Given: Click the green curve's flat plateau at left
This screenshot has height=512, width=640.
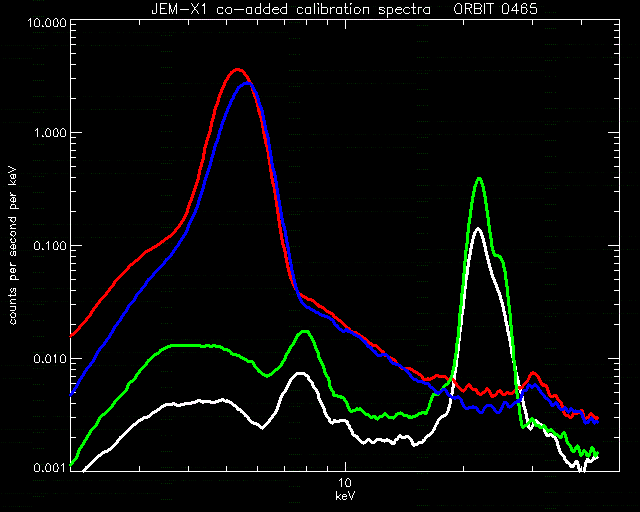Looking at the screenshot, I should 192,346.
